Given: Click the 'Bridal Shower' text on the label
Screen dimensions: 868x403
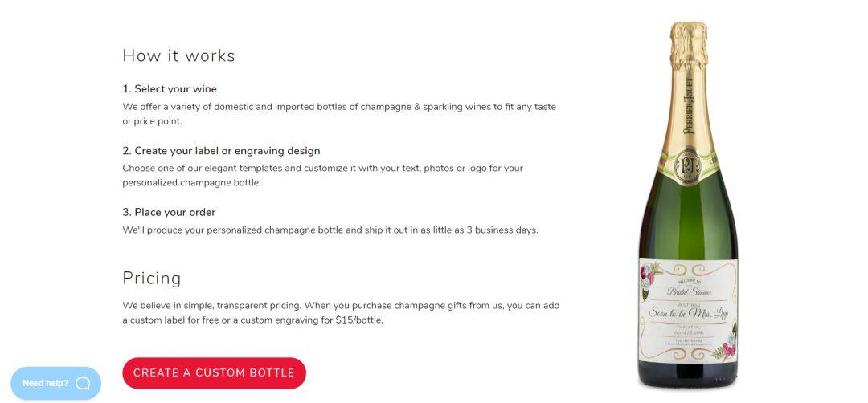Looking at the screenshot, I should click(690, 292).
